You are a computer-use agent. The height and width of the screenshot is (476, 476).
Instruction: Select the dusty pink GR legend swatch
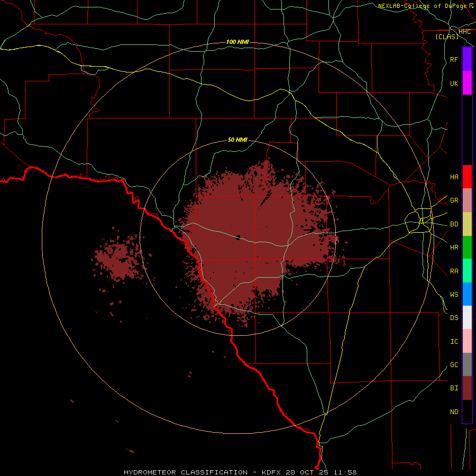(467, 200)
